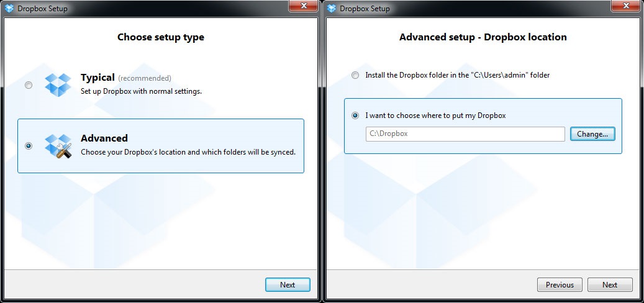Open folder picker with Change... button

pos(592,134)
